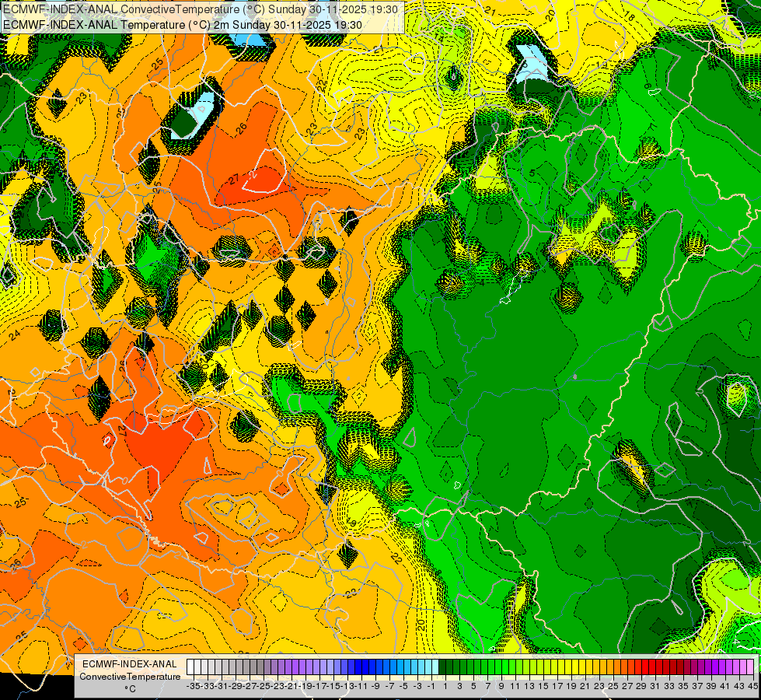The height and width of the screenshot is (700, 761).
Task: Click the legend label 'ConvectiveTemperature'
Action: [x=130, y=676]
